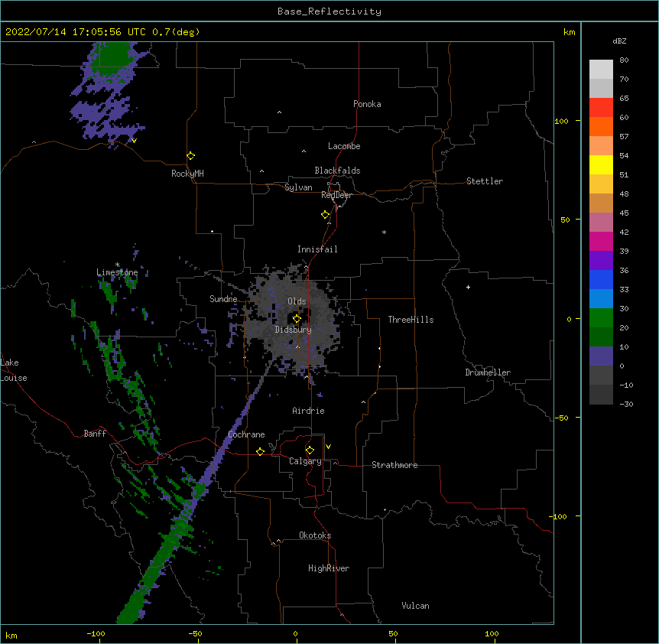659x644 pixels.
Task: Click the Strathmore city label
Action: pos(394,465)
